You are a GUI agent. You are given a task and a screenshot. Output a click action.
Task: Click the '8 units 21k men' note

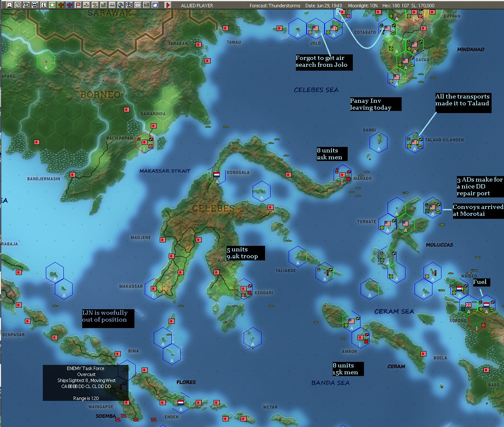pos(332,154)
